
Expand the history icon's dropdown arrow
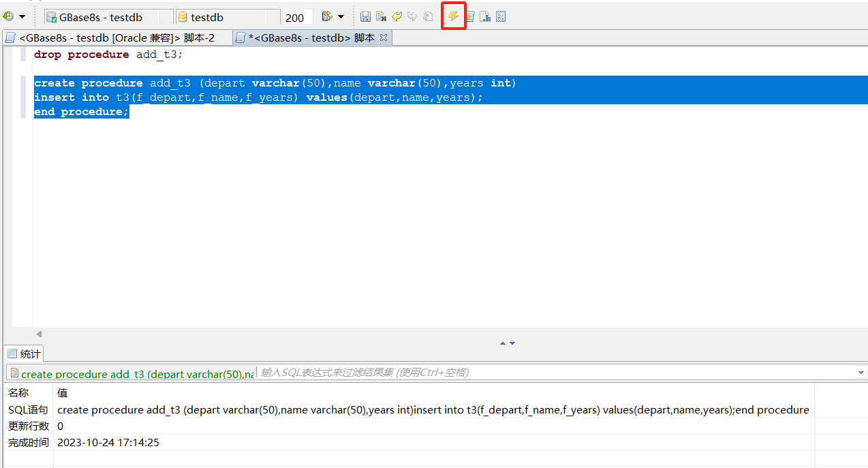click(x=22, y=16)
